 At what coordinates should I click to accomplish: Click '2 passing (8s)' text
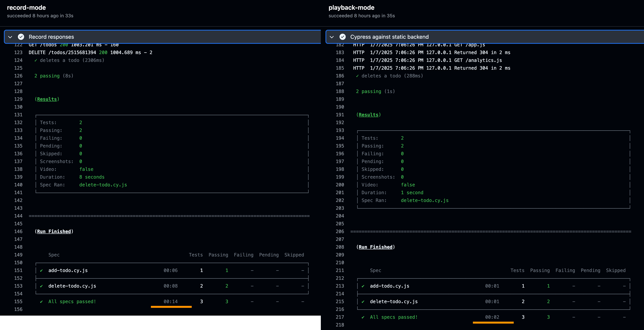(x=54, y=76)
